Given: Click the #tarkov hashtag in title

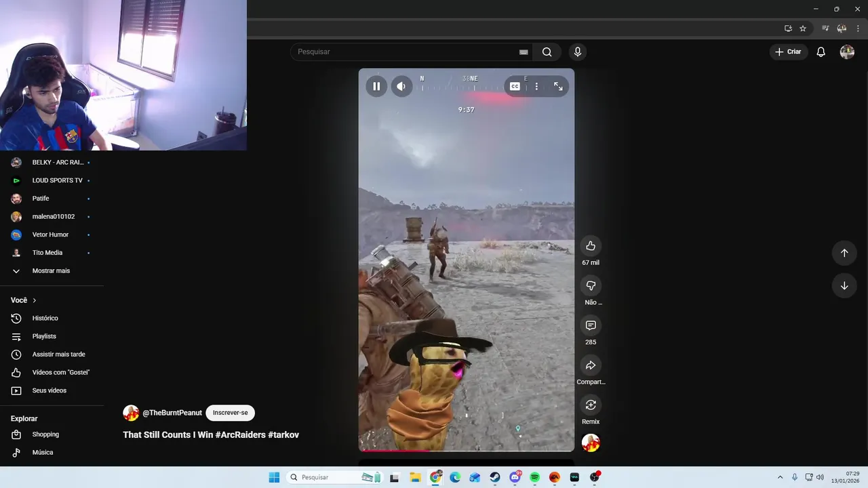Looking at the screenshot, I should [283, 435].
